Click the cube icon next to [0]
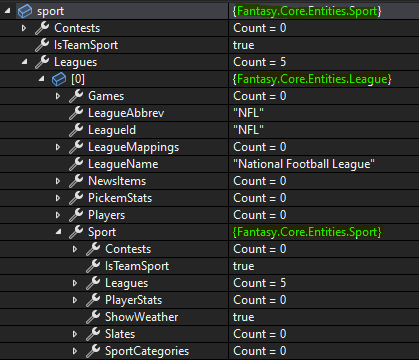 [59, 79]
